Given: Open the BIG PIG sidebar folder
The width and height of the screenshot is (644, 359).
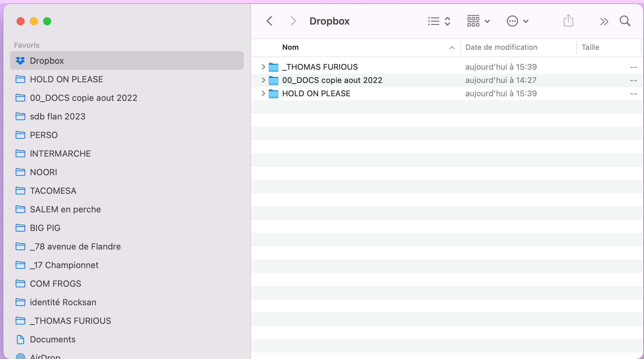Looking at the screenshot, I should click(x=127, y=228).
